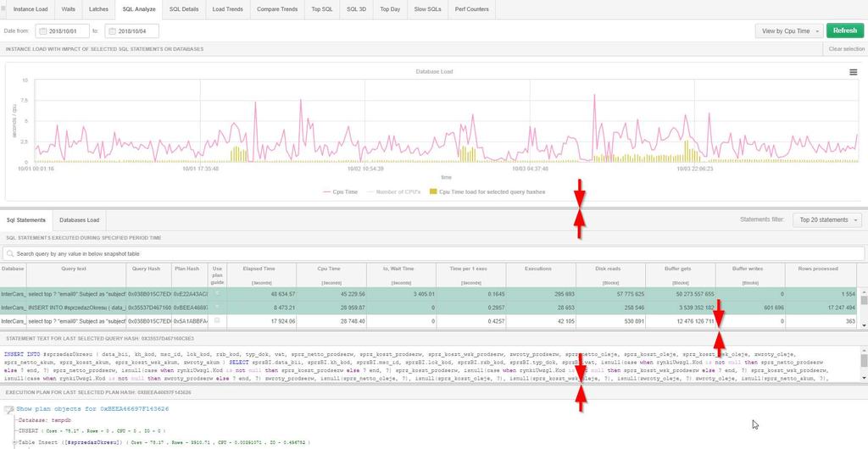Open the Perf Counters tab
868x449 pixels.
(x=471, y=9)
